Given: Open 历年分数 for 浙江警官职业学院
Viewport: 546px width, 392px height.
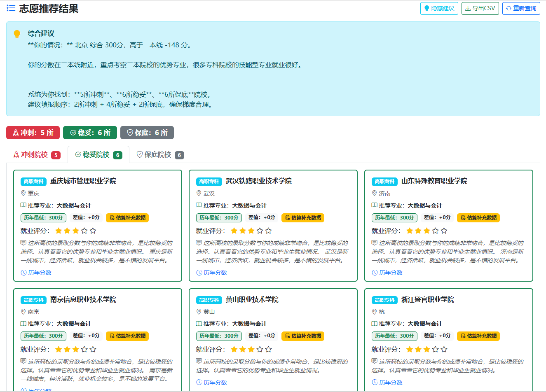Looking at the screenshot, I should coord(387,383).
